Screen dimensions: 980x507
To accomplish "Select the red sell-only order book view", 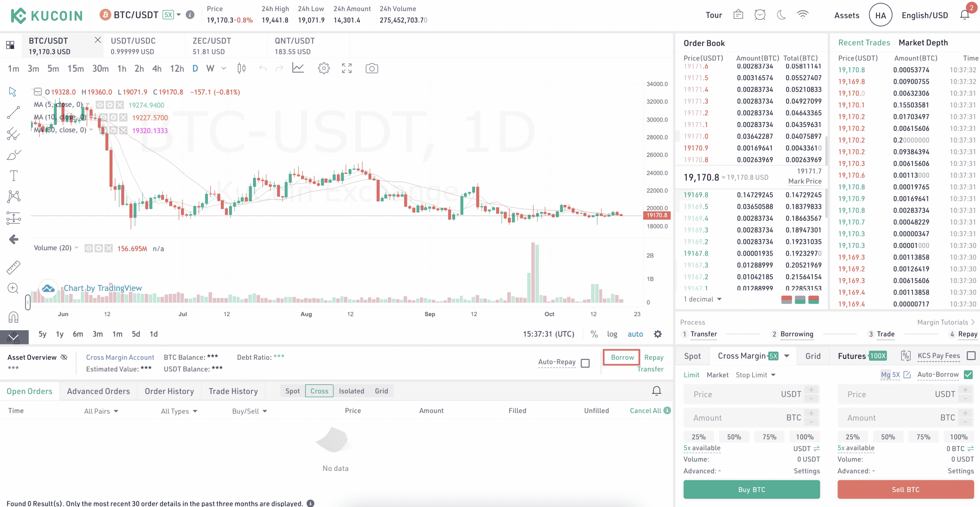I will [786, 299].
